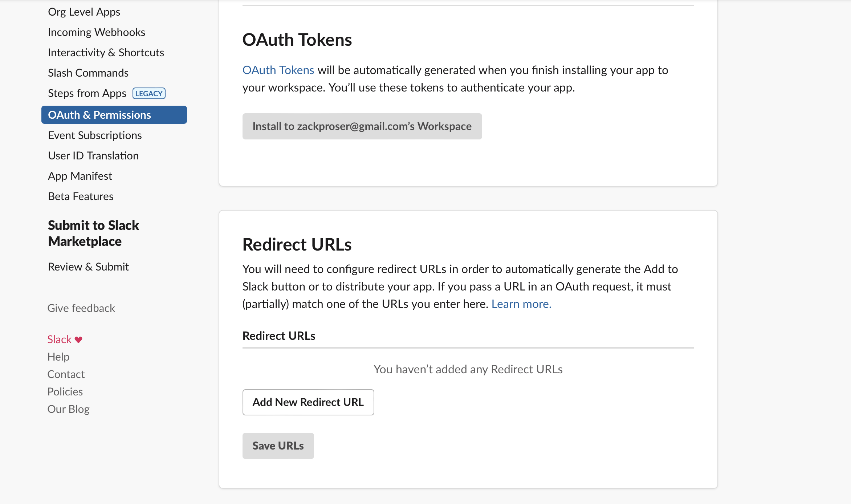Screen dimensions: 851x504
Task: Open Interactivity & Shortcuts settings
Action: [106, 52]
